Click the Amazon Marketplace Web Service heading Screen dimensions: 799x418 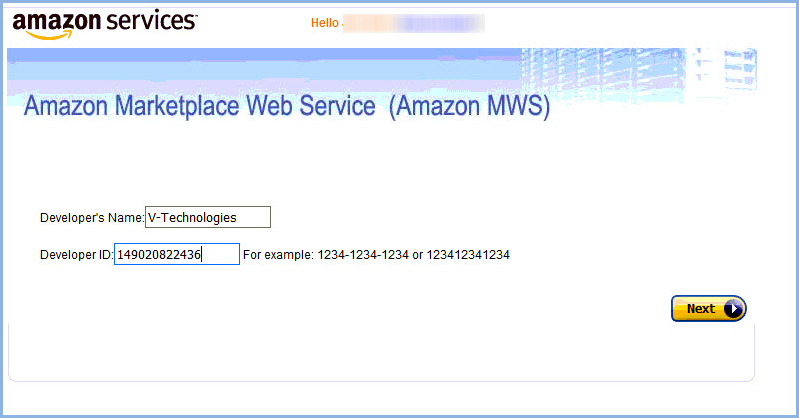(287, 106)
